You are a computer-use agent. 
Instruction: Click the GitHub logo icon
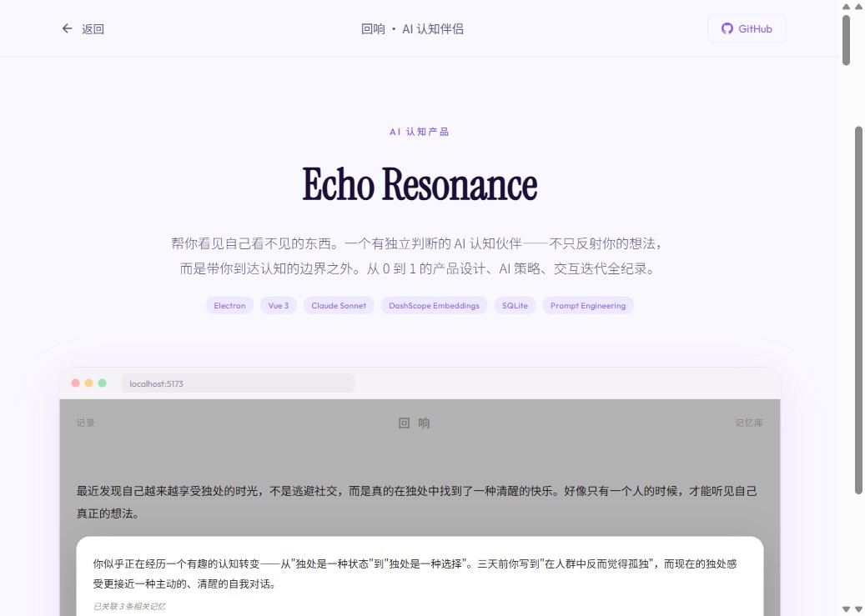[x=726, y=28]
